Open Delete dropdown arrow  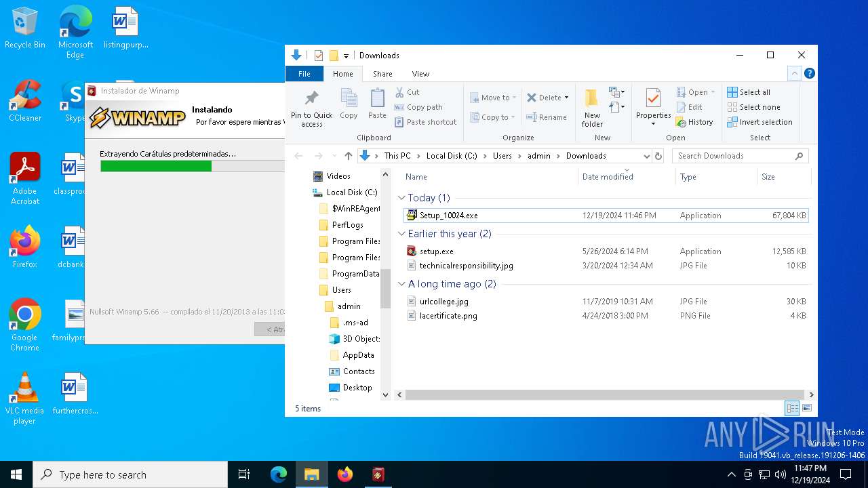point(566,98)
